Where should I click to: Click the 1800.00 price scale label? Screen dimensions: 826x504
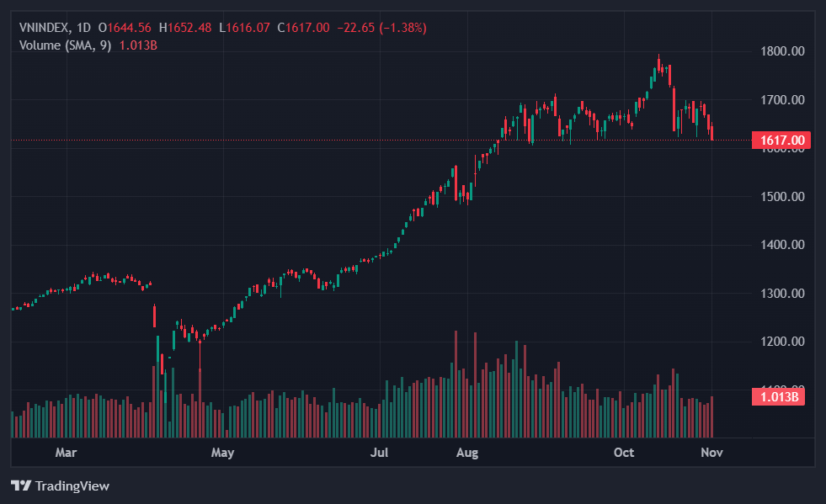(x=782, y=51)
